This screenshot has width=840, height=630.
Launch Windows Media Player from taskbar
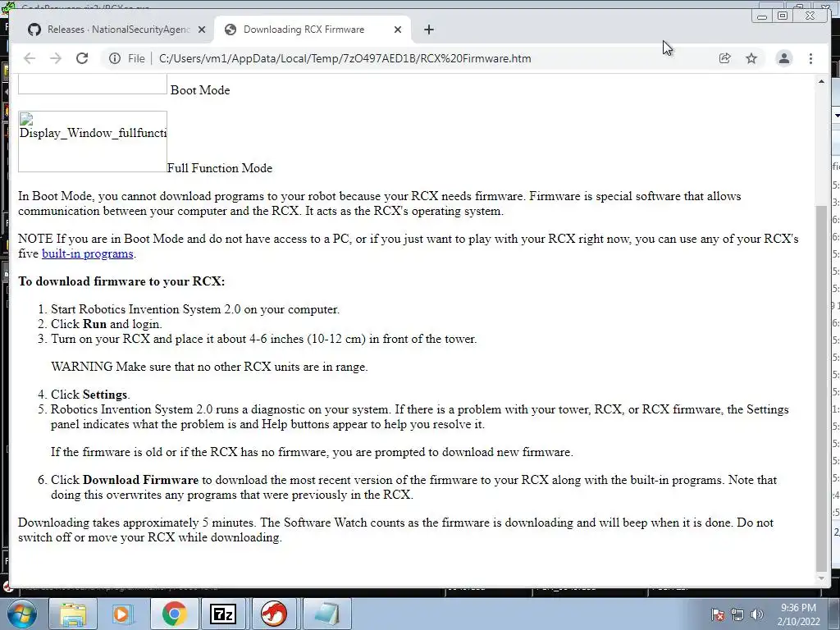(121, 614)
